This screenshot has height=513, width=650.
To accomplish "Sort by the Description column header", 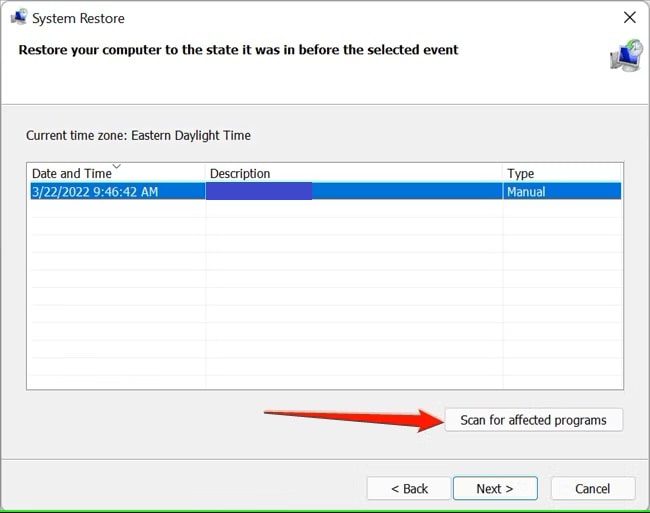I will pyautogui.click(x=354, y=173).
